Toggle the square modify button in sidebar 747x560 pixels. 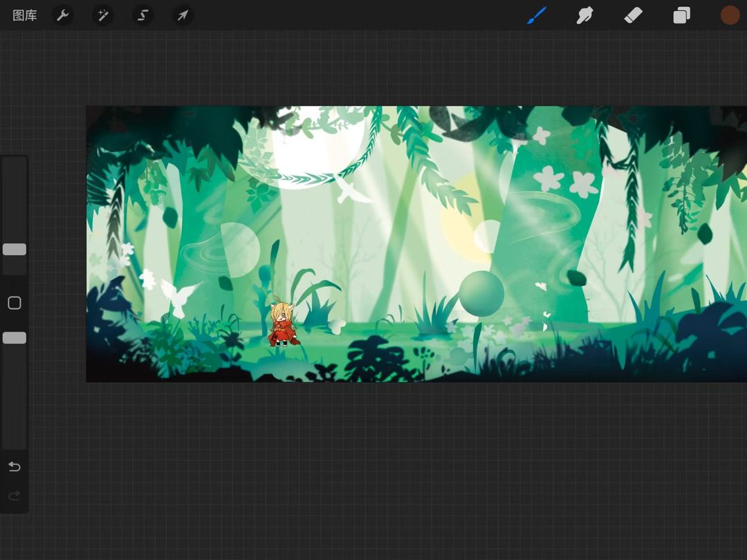click(x=15, y=303)
